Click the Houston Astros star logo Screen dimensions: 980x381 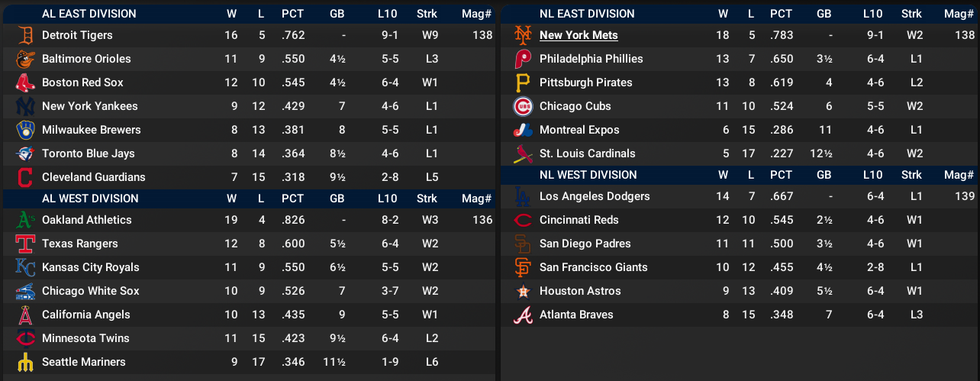523,291
